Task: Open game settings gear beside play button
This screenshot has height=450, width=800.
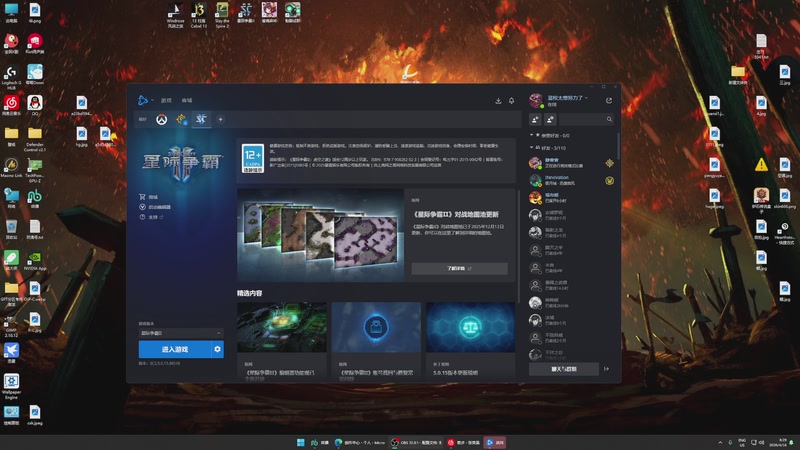Action: 217,349
